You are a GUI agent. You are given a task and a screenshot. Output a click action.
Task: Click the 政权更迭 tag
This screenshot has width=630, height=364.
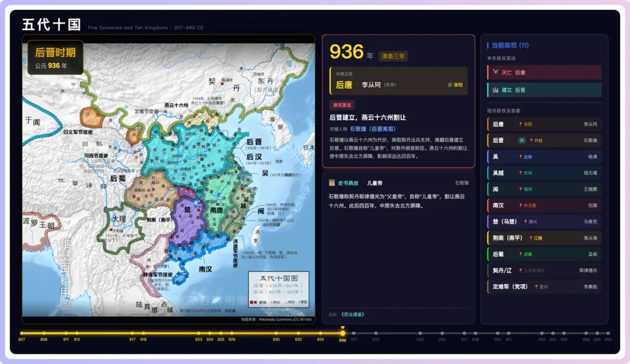click(x=342, y=105)
